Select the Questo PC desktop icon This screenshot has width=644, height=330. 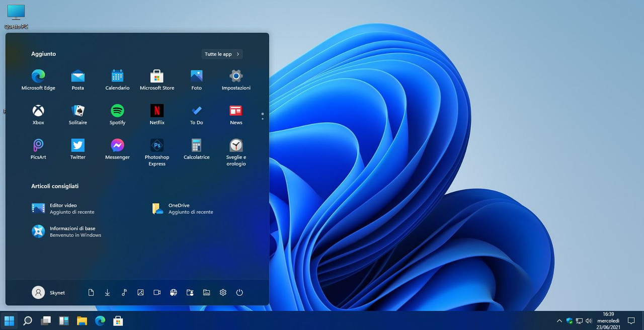(16, 16)
